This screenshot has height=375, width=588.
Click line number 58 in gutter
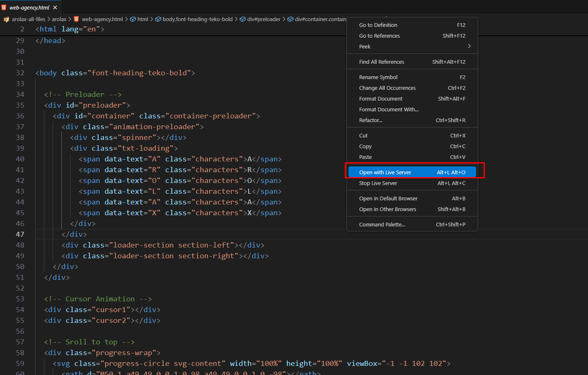[20, 353]
